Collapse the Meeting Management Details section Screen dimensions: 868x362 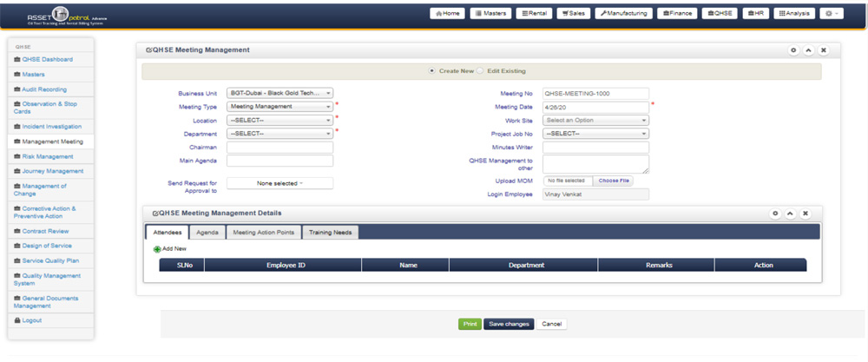pyautogui.click(x=790, y=214)
